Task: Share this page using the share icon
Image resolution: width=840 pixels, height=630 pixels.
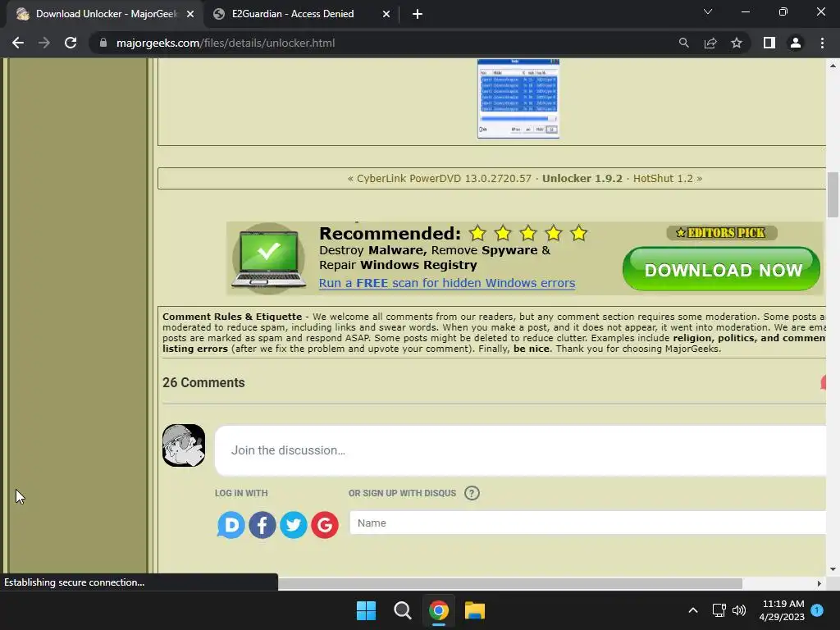Action: point(710,43)
